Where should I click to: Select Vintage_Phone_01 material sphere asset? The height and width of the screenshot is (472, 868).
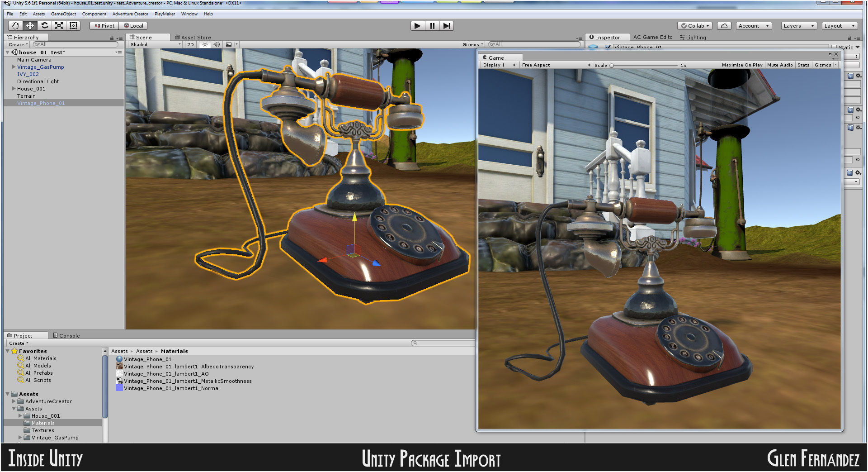[144, 359]
